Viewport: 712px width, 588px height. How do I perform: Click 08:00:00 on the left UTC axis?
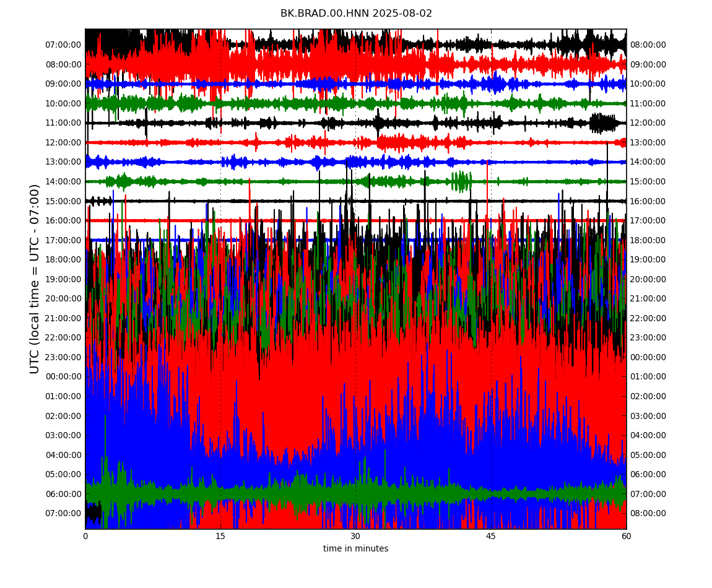click(x=63, y=64)
